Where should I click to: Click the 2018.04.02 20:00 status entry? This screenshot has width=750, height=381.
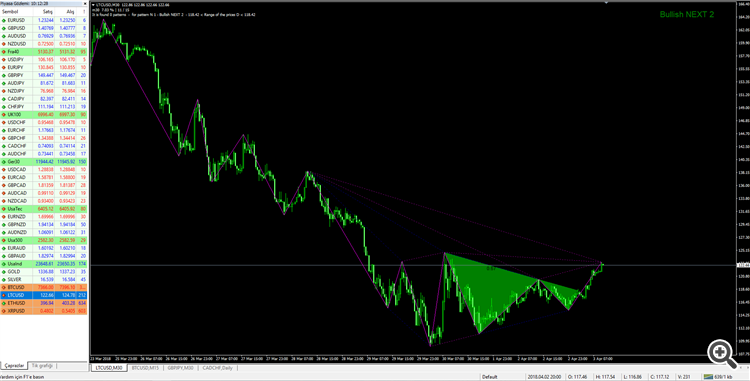pyautogui.click(x=545, y=377)
